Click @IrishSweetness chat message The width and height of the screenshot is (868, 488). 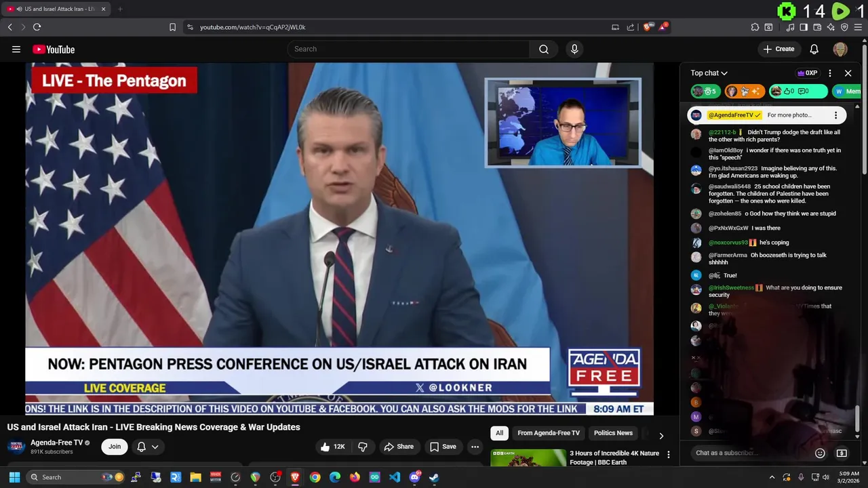pyautogui.click(x=768, y=291)
